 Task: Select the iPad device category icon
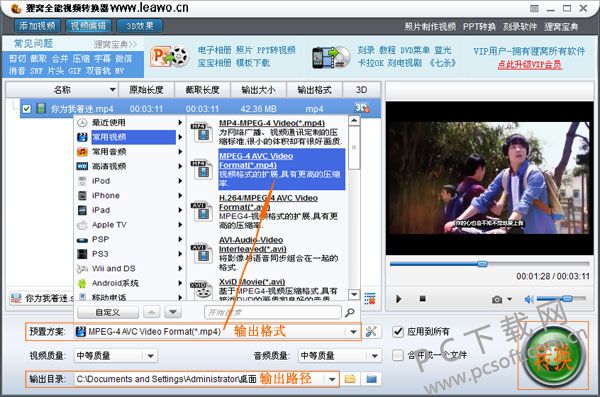click(82, 210)
